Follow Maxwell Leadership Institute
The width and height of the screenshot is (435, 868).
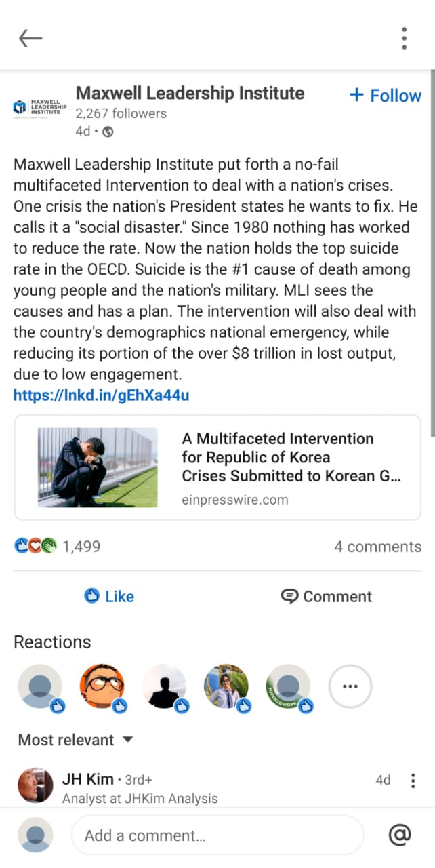pyautogui.click(x=385, y=96)
